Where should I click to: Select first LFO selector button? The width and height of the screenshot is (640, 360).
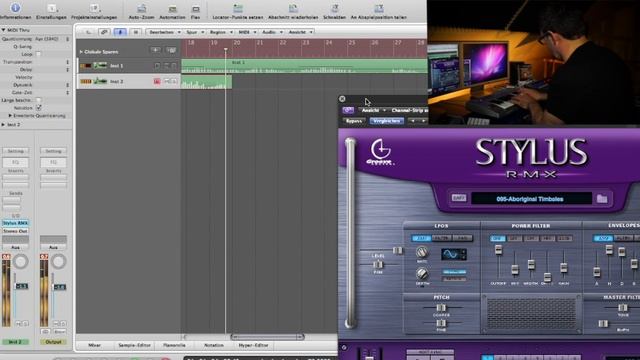click(x=422, y=238)
